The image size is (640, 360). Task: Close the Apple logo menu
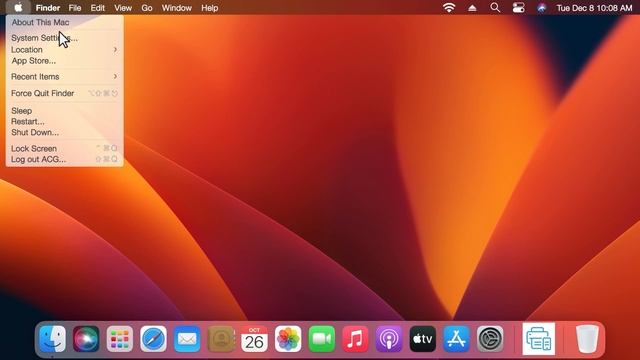click(18, 7)
